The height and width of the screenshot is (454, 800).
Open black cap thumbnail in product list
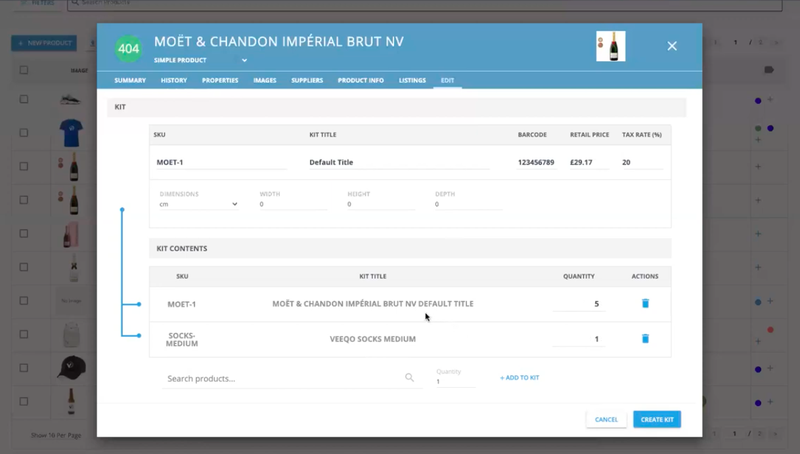click(71, 368)
